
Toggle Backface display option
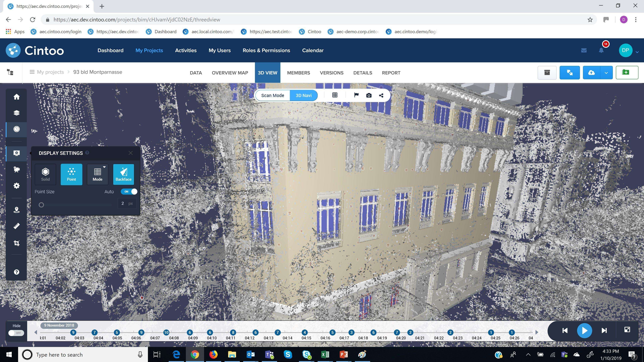123,174
